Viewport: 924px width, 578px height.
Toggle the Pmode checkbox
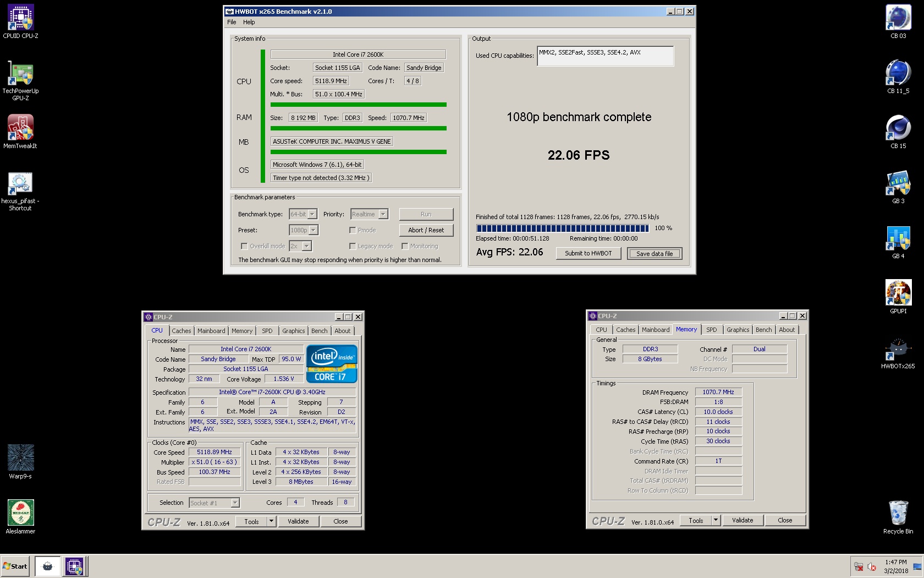tap(353, 230)
